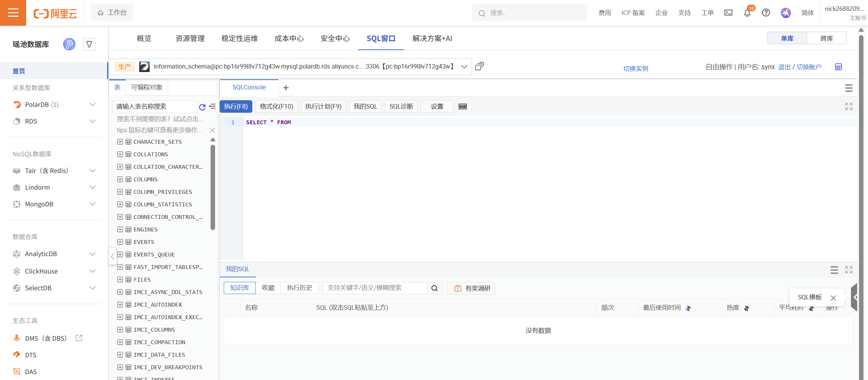Open the 概览 tab
868x380 pixels.
[x=144, y=38]
